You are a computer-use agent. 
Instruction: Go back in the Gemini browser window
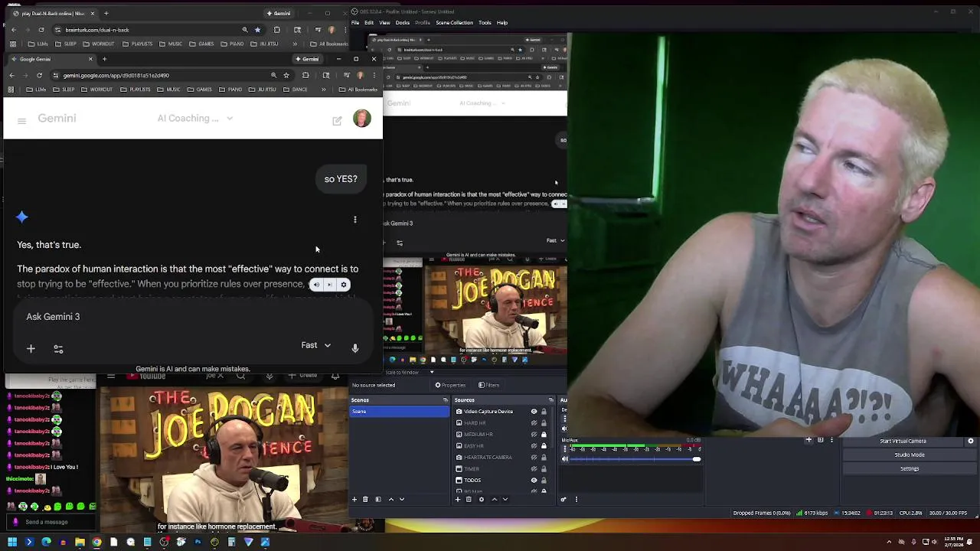pos(11,75)
